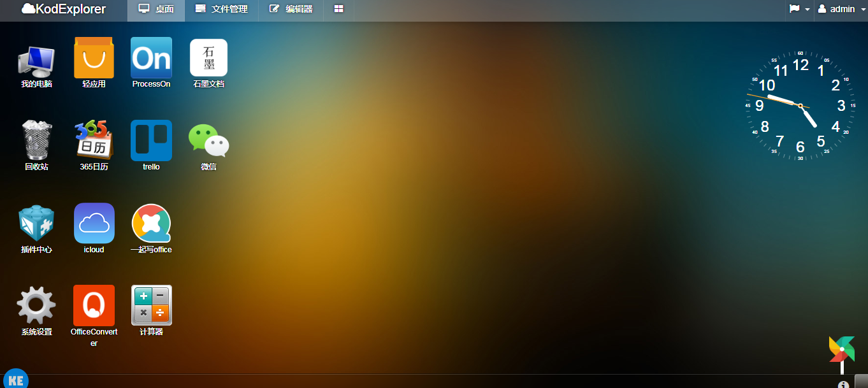Launch the 一起写office app
Screen dimensions: 868x388
click(x=151, y=223)
